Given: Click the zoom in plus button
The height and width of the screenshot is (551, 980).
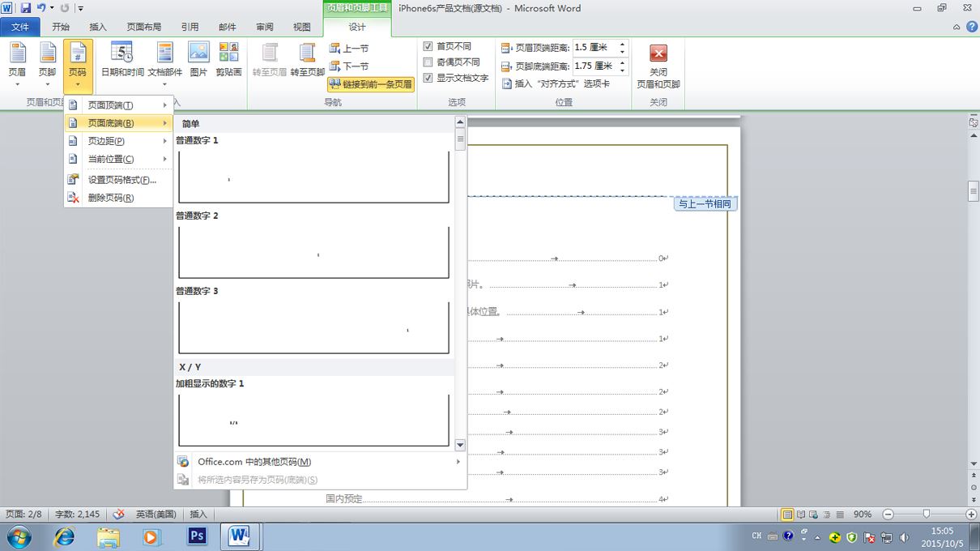Looking at the screenshot, I should click(971, 515).
